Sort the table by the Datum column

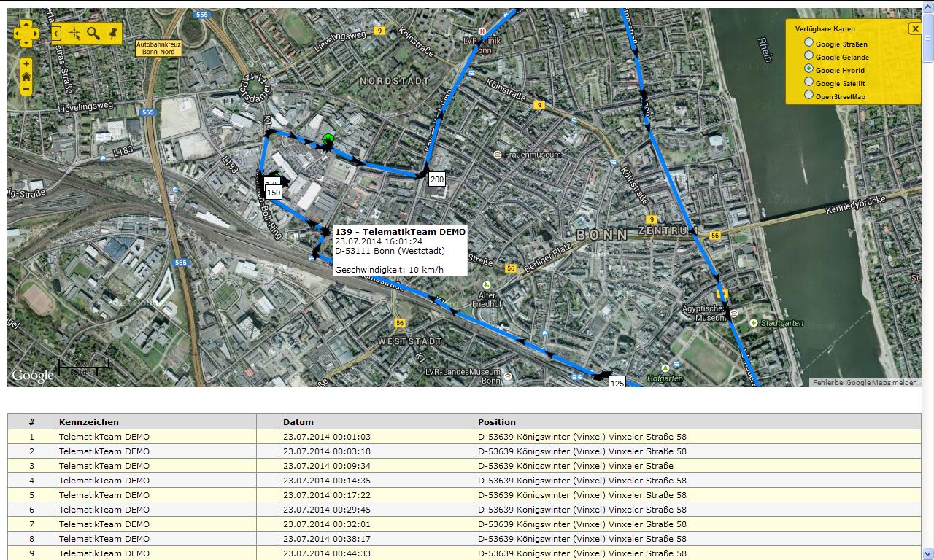(376, 421)
